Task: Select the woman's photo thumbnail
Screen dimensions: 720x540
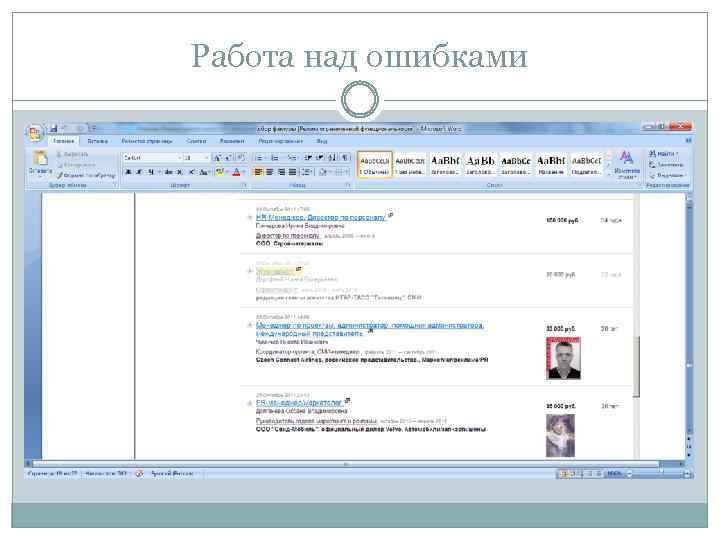Action: pyautogui.click(x=560, y=435)
